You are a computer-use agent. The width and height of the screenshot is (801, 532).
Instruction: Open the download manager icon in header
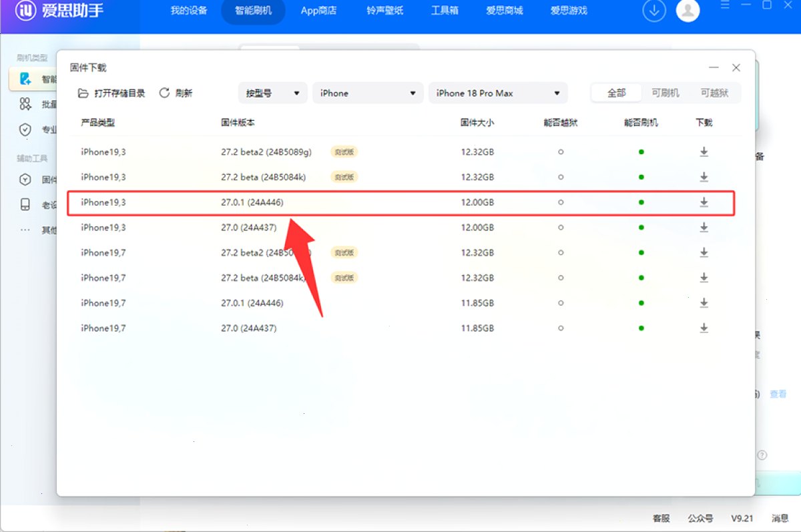[654, 11]
